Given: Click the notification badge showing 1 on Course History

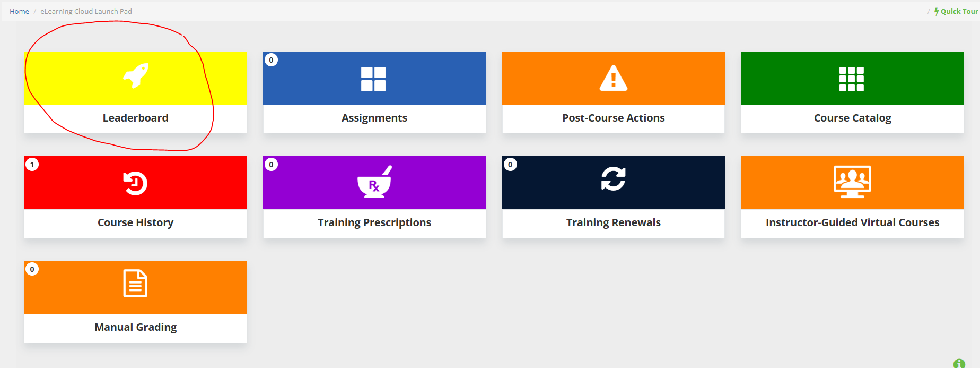Looking at the screenshot, I should (32, 164).
